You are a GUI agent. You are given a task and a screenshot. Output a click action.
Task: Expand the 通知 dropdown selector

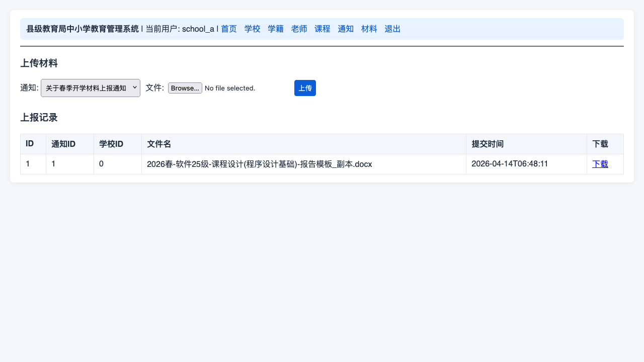91,88
